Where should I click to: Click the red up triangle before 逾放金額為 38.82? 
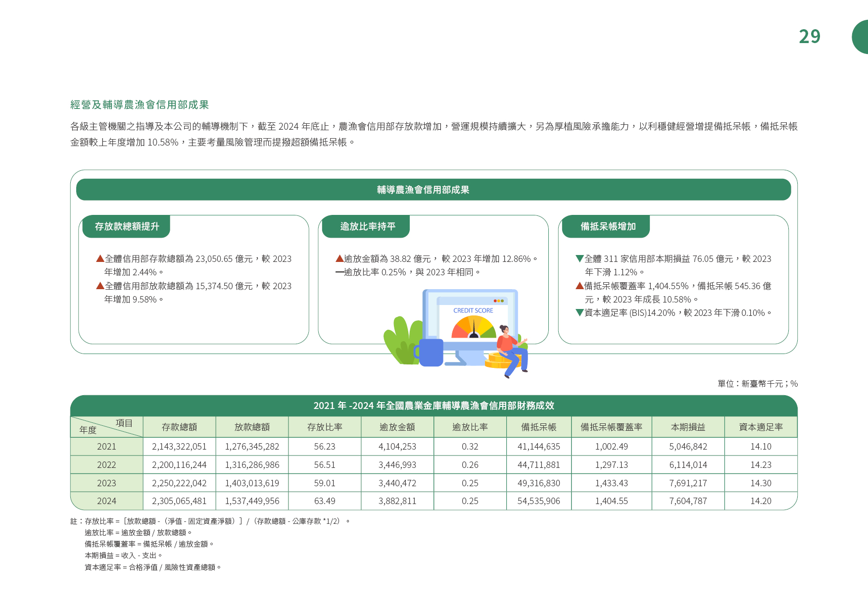pyautogui.click(x=339, y=258)
